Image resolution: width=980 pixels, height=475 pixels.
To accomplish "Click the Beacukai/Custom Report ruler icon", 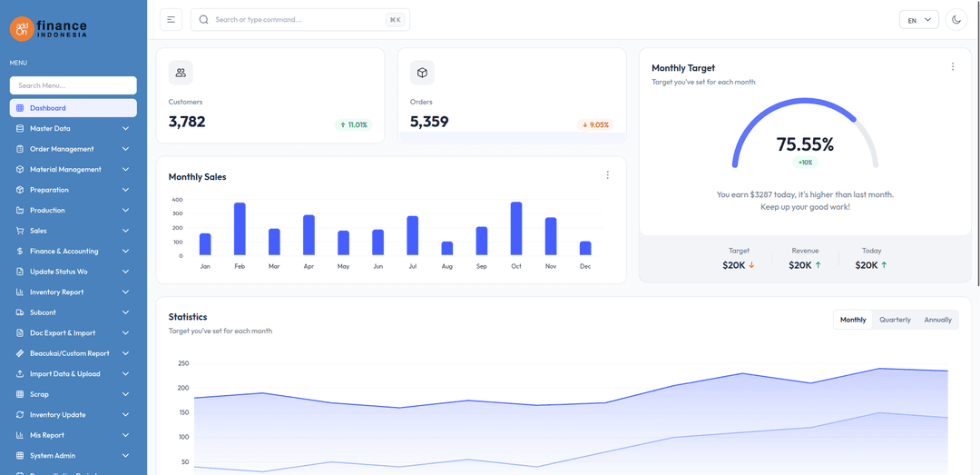I will 19,353.
